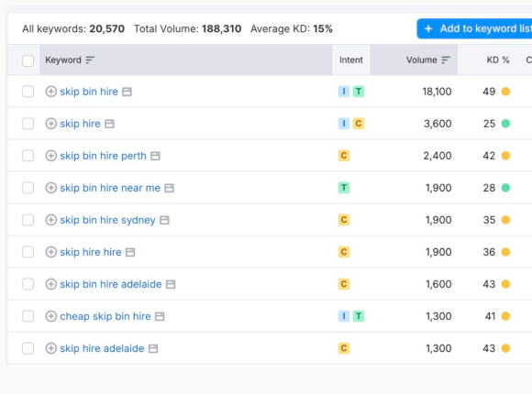Click plus icon for skip hire hire
Image resolution: width=532 pixels, height=394 pixels.
[50, 252]
